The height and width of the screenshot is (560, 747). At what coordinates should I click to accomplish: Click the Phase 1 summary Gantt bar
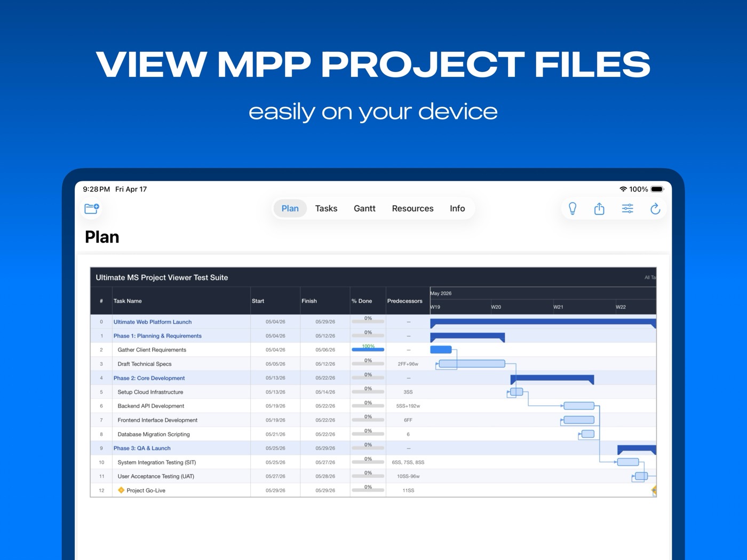pos(467,336)
